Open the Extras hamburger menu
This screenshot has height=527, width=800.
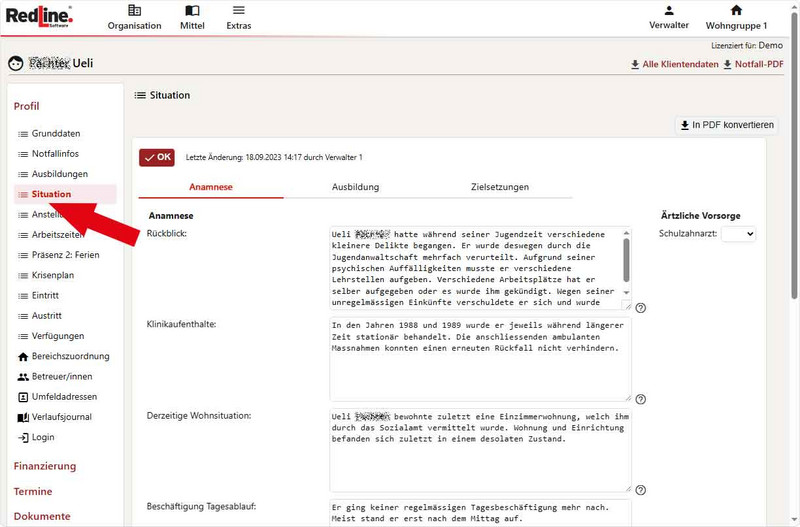[238, 11]
